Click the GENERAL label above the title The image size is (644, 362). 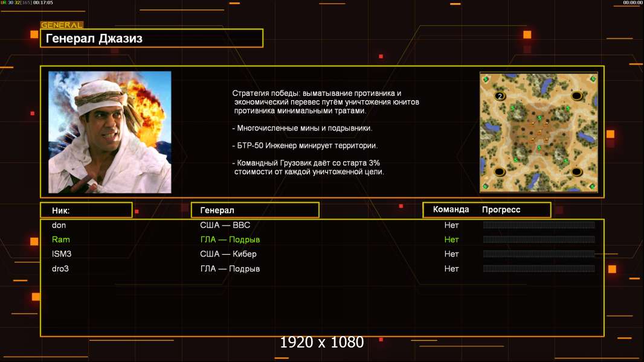(62, 25)
